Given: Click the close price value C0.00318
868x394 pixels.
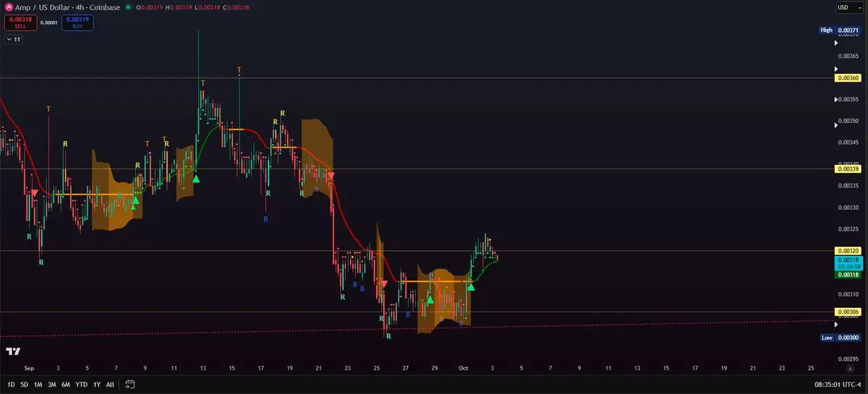Looking at the screenshot, I should point(237,7).
